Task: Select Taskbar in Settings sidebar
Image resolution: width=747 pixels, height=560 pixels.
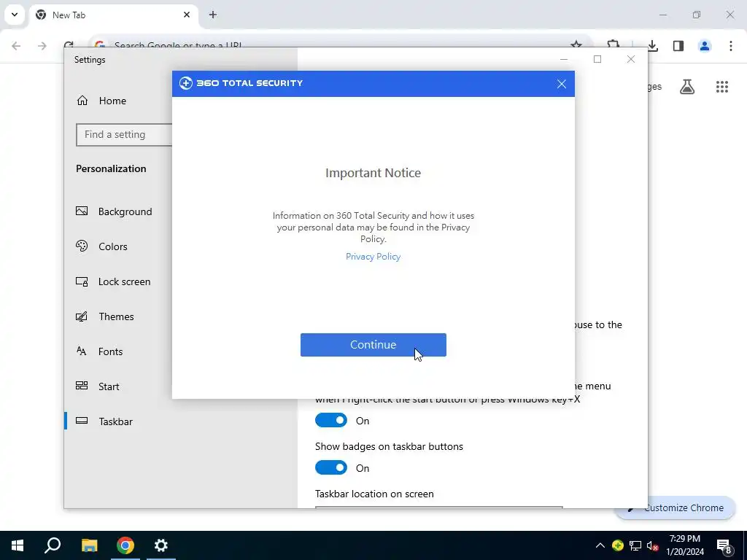Action: point(116,421)
